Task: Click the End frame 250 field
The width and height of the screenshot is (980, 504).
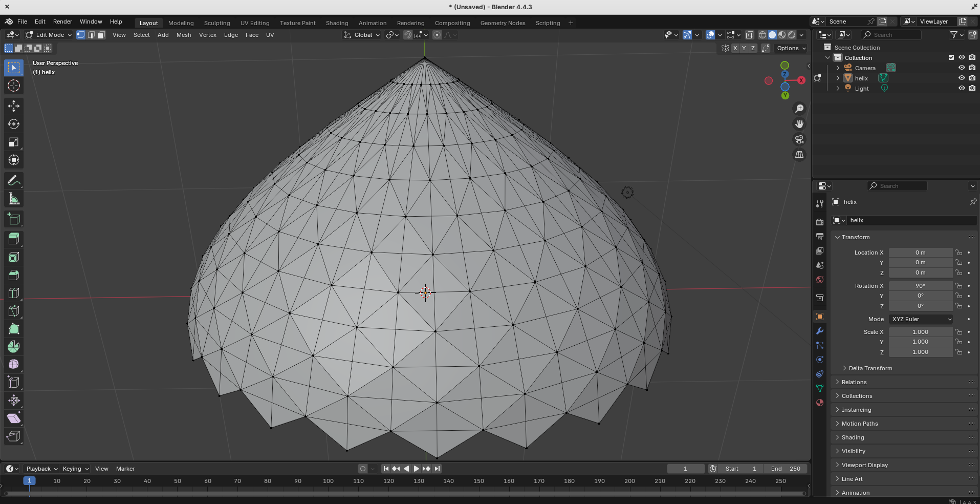Action: tap(786, 469)
